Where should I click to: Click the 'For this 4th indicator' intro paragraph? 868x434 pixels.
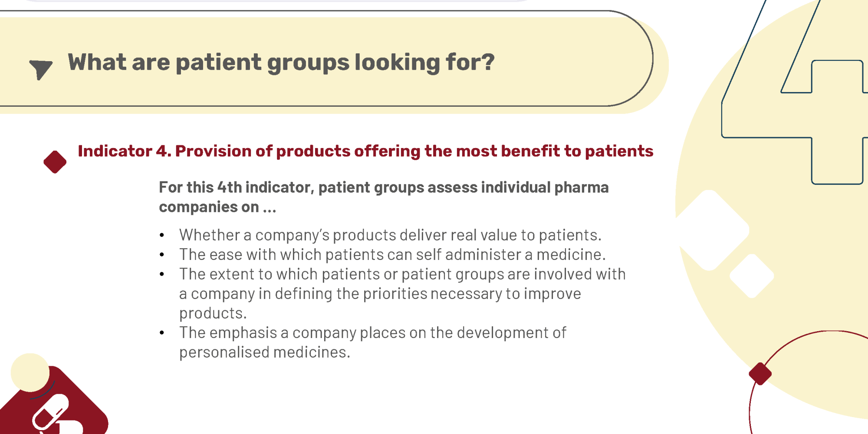(384, 197)
